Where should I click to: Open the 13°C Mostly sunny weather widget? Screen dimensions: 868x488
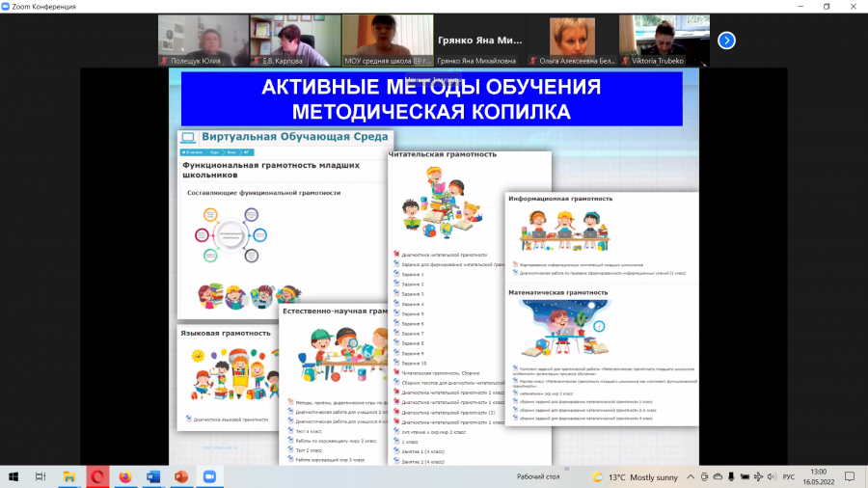click(635, 477)
